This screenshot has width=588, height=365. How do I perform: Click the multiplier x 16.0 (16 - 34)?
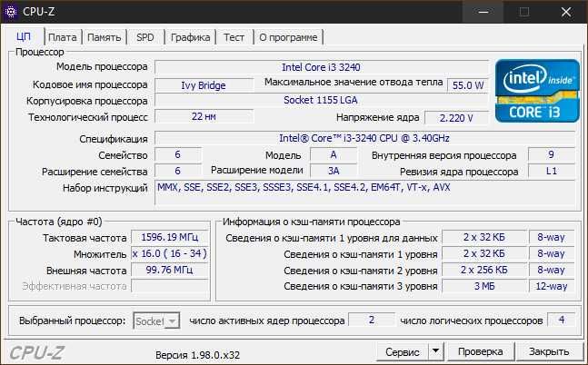coord(170,253)
